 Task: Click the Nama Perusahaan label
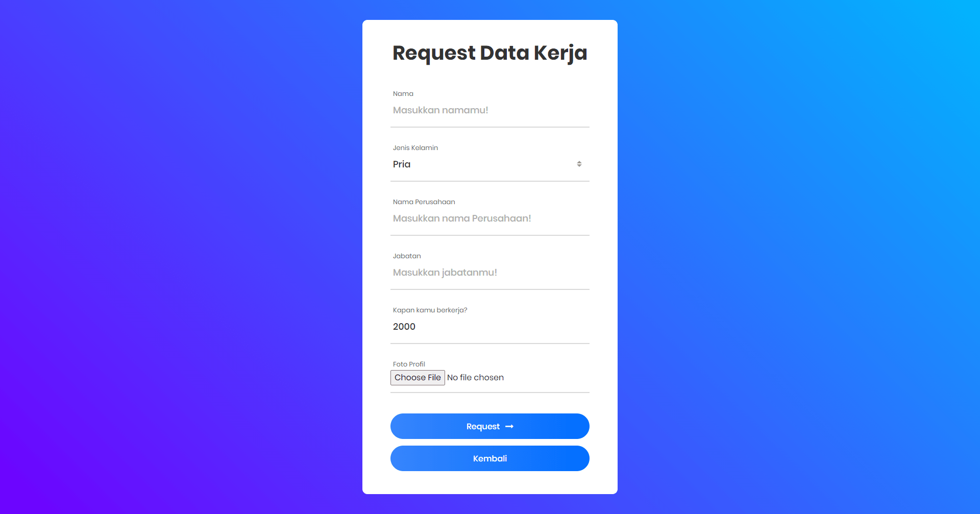424,202
